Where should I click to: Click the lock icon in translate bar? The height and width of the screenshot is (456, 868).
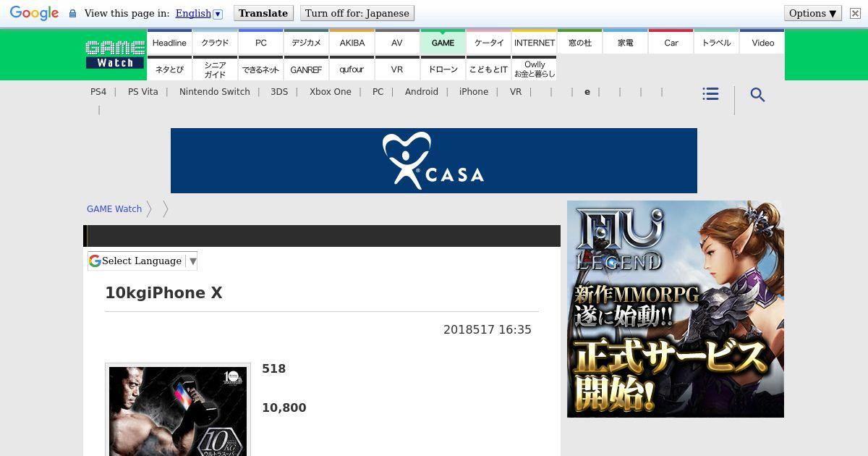coord(72,13)
